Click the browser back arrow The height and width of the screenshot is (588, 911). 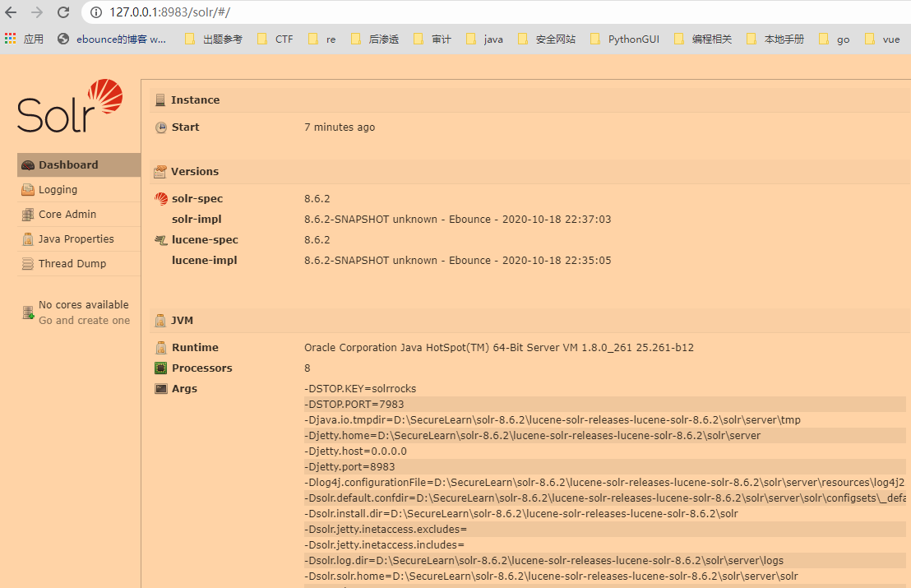click(x=12, y=12)
